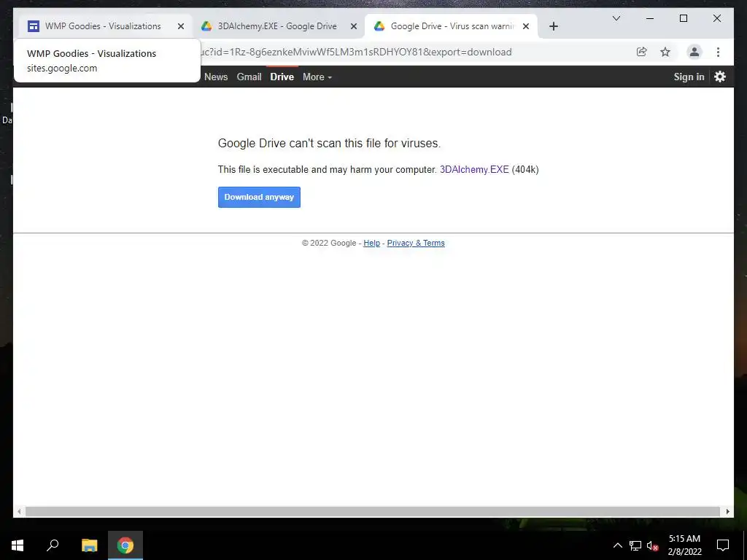Close the 3DAlchemy.EXE Google Drive tab
Screen dimensions: 747x560
click(354, 27)
